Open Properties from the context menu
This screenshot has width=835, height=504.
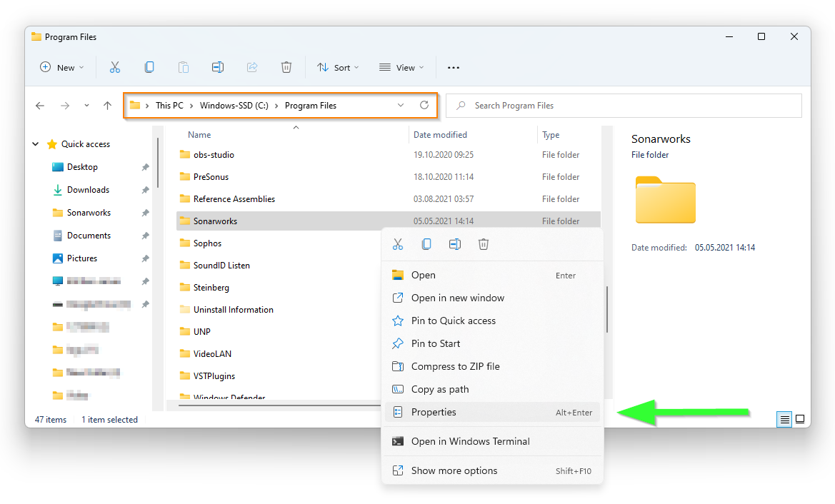[493, 413]
